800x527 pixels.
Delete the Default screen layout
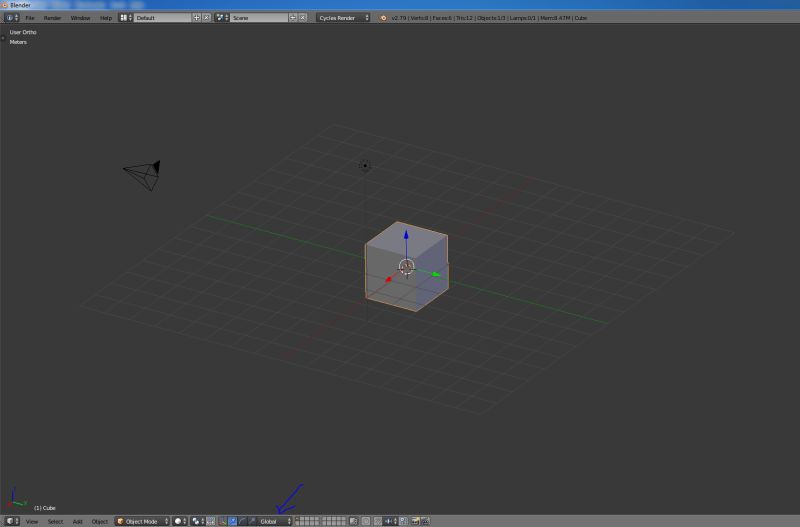click(x=206, y=18)
